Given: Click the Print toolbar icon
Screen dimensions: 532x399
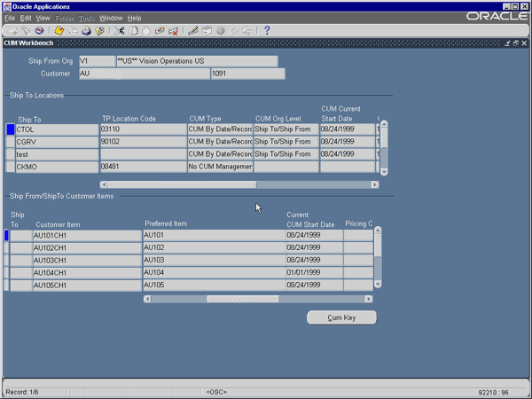Looking at the screenshot, I should point(86,31).
